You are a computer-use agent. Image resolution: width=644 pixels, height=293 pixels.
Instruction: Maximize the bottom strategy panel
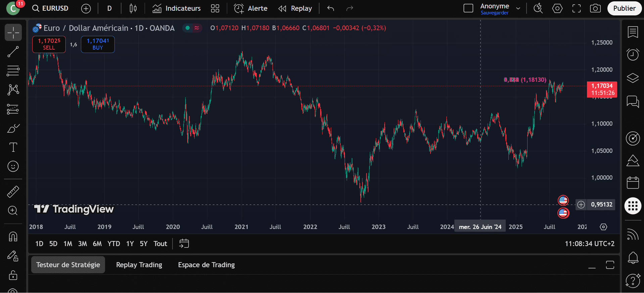tap(610, 265)
